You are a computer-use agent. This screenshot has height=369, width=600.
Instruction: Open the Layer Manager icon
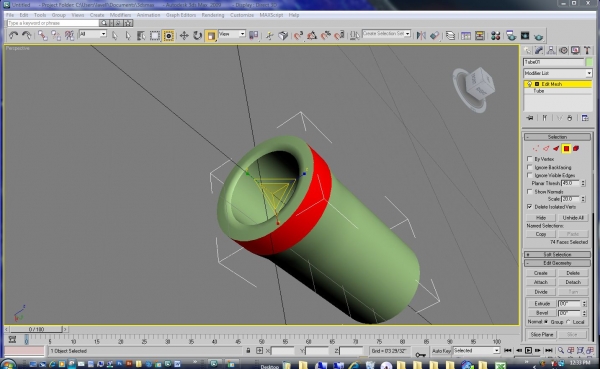point(450,36)
